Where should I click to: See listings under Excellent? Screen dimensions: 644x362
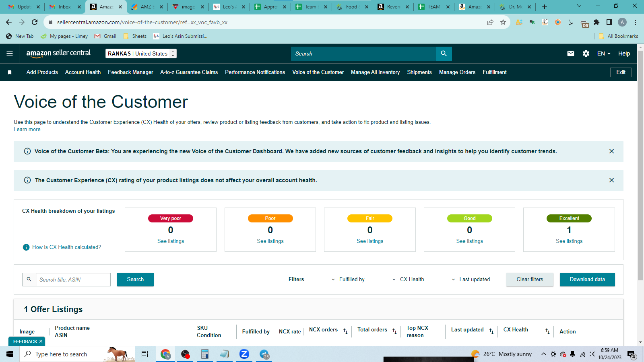tap(569, 241)
